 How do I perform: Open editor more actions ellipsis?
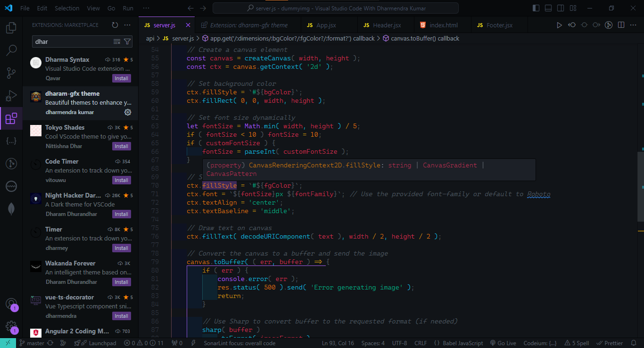pos(633,25)
